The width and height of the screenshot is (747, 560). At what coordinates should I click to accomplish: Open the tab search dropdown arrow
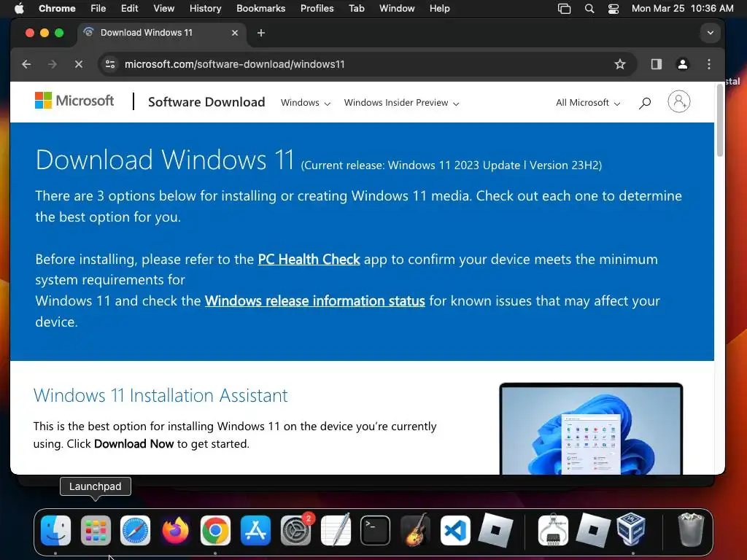point(711,33)
